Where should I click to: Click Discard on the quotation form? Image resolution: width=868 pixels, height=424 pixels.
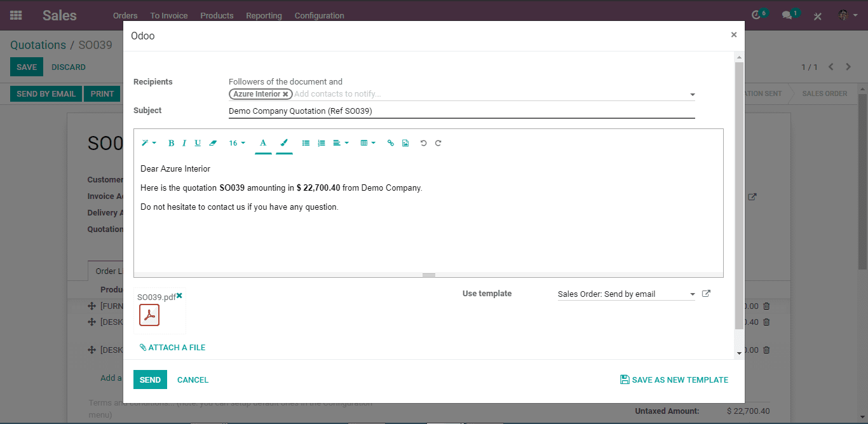pyautogui.click(x=69, y=67)
